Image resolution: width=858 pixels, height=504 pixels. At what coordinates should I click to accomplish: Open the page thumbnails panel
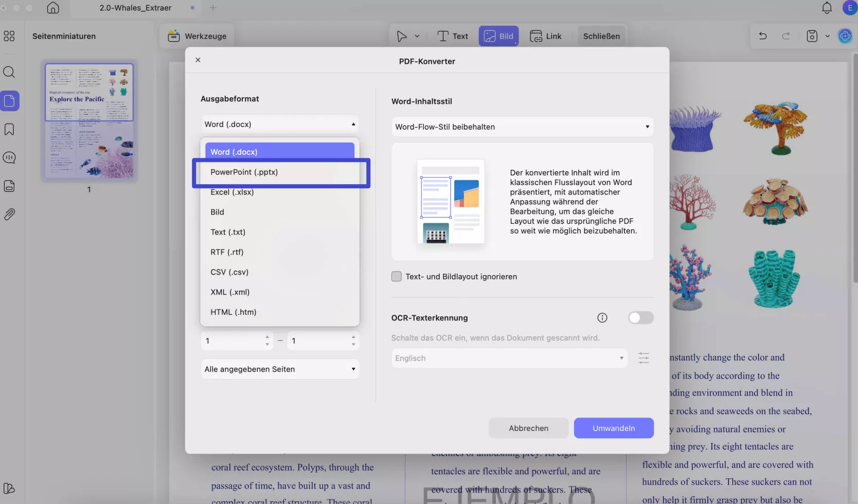9,101
